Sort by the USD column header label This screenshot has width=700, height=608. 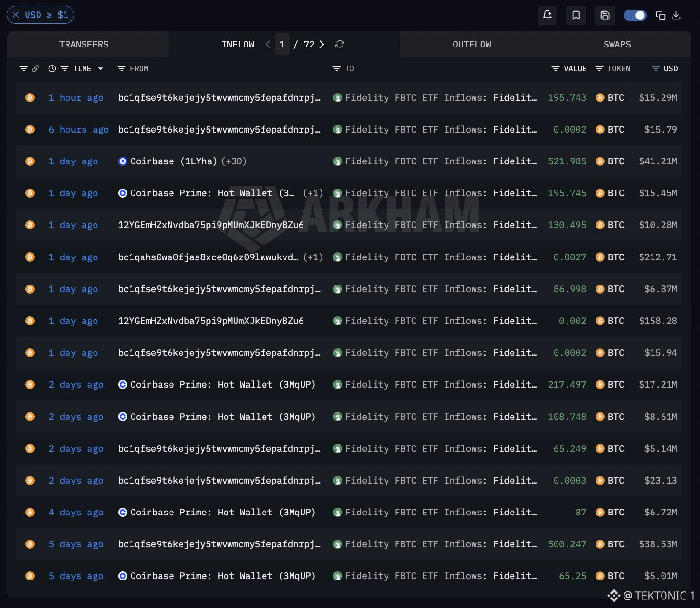[x=671, y=69]
